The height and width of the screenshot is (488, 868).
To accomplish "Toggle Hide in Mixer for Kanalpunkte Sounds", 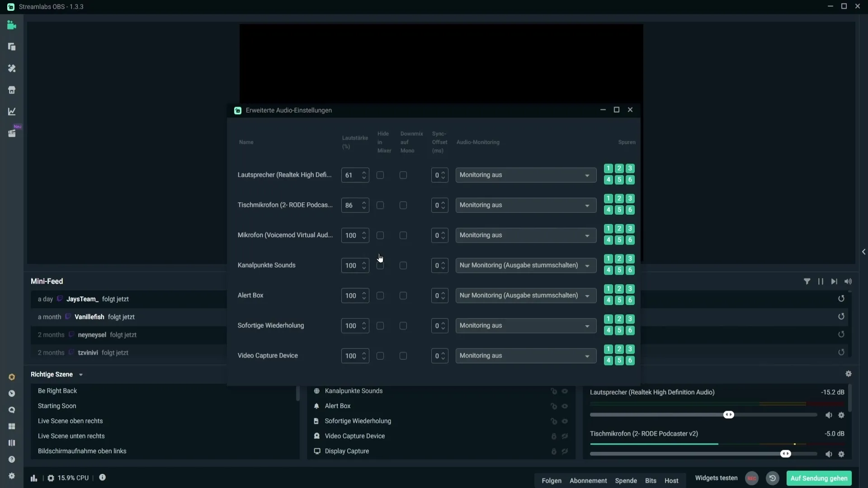I will pyautogui.click(x=380, y=265).
